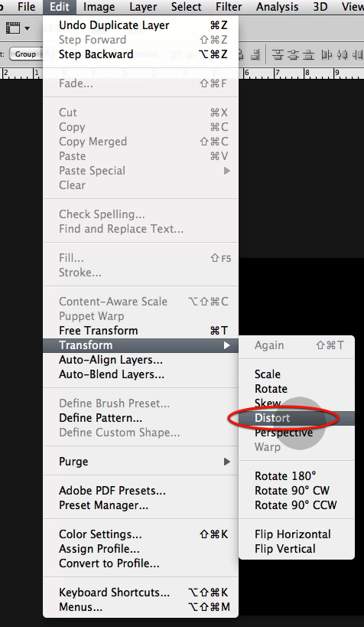Click the distribute bottom edges icon

pyautogui.click(x=308, y=54)
